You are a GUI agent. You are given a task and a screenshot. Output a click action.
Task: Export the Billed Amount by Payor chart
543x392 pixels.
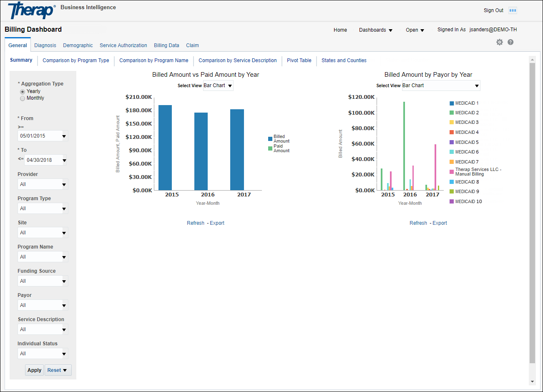tap(440, 223)
